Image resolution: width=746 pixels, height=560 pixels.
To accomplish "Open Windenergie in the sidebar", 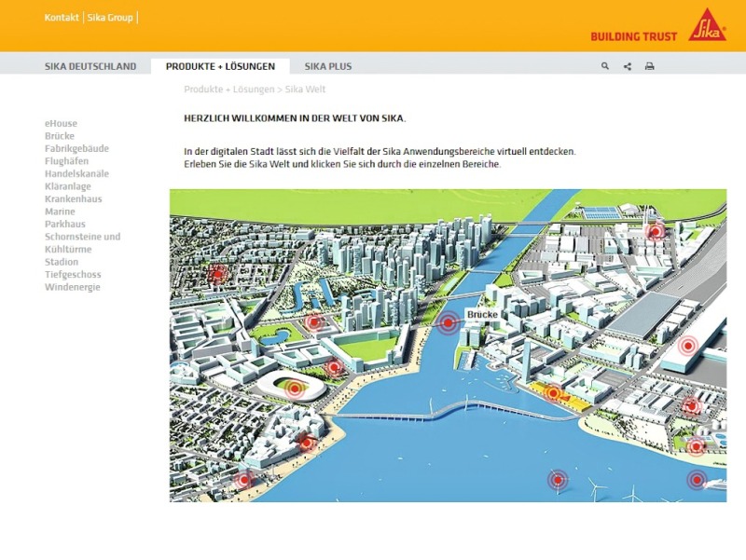I will (73, 287).
